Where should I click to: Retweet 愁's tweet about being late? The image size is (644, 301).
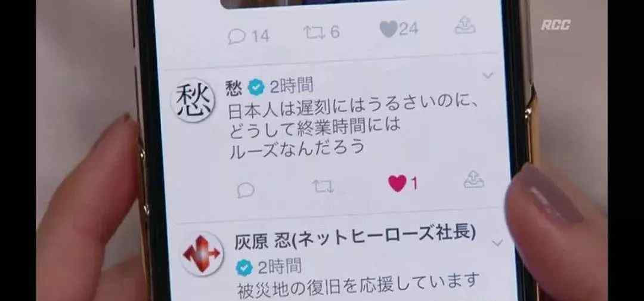coord(323,187)
